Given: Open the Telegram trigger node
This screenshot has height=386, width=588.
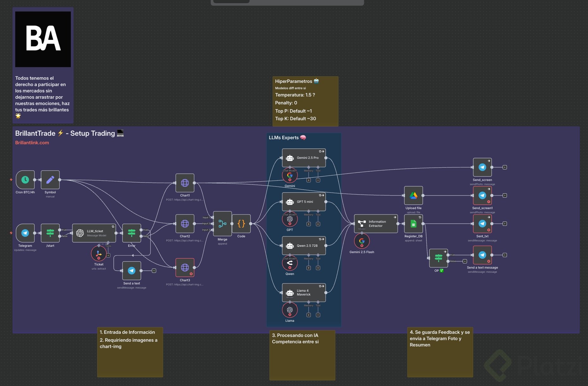Looking at the screenshot, I should point(25,233).
